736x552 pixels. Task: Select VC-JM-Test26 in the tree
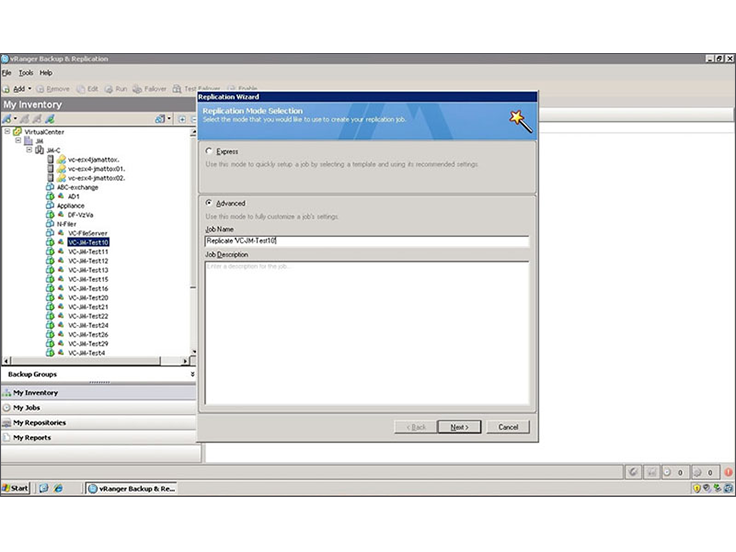[x=88, y=335]
